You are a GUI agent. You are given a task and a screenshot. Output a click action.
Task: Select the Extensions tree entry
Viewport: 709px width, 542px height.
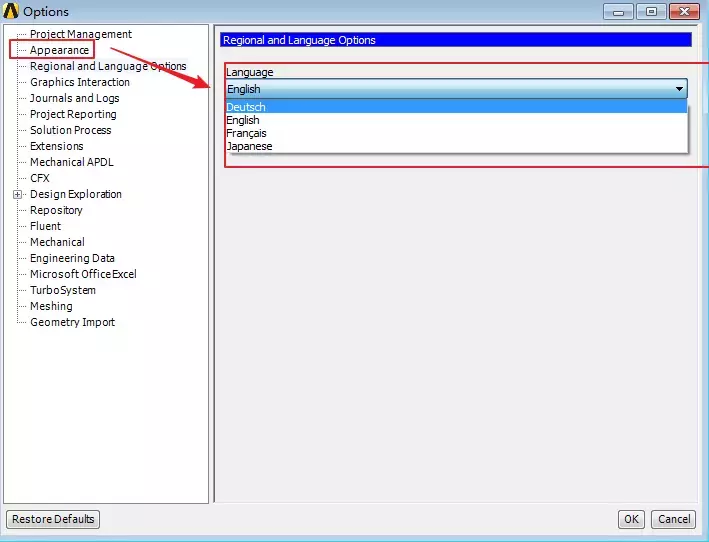[x=57, y=146]
